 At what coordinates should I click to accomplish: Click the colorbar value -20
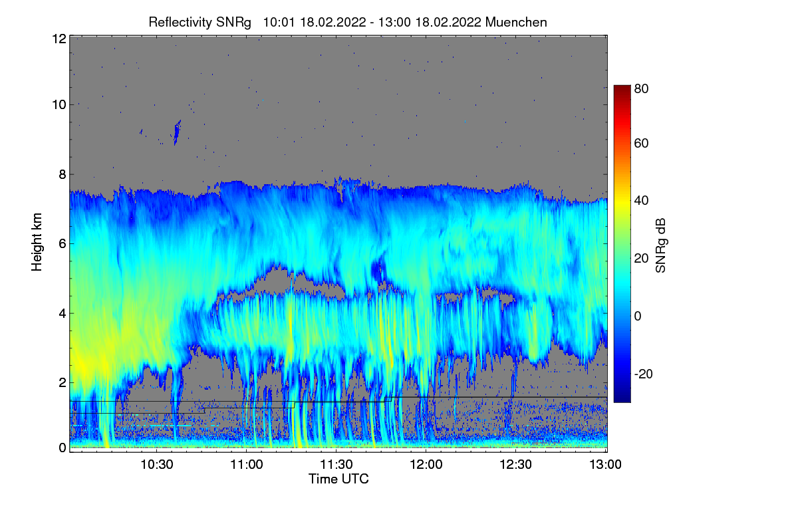[x=643, y=373]
